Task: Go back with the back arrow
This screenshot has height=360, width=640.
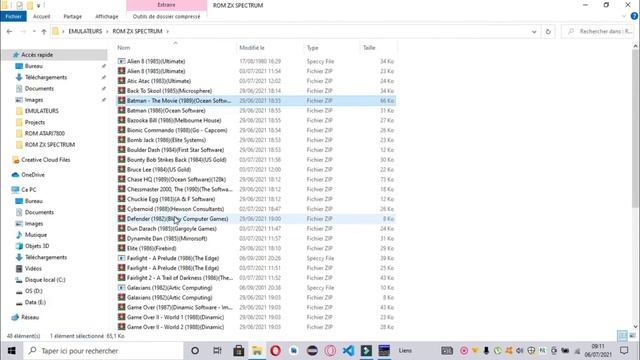Action: pos(9,31)
